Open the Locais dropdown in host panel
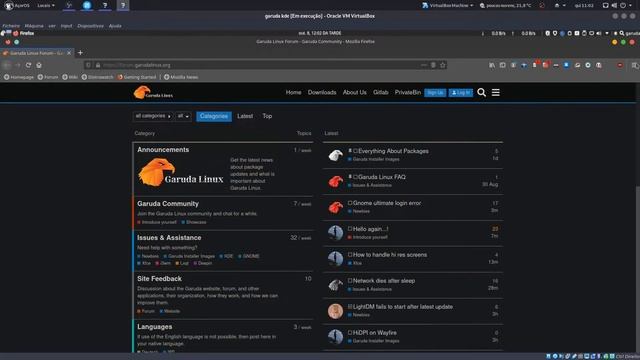Image resolution: width=640 pixels, height=360 pixels. tap(46, 6)
